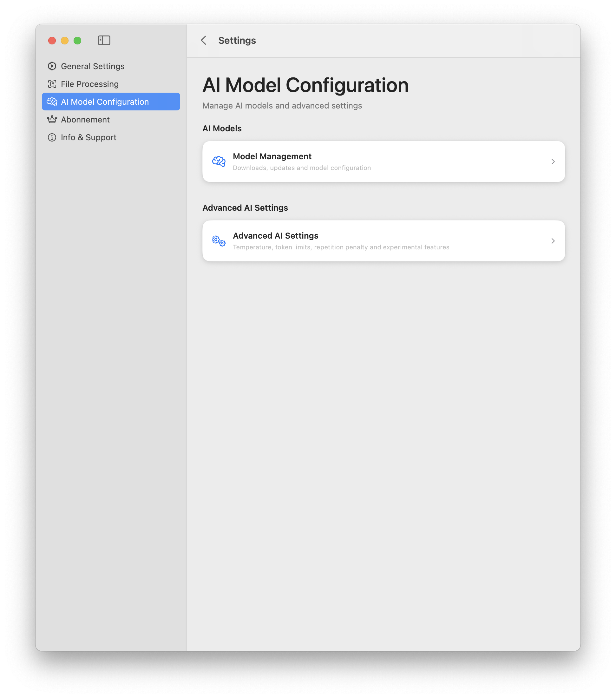Viewport: 616px width, 698px height.
Task: Open the Abonnement section
Action: [85, 119]
